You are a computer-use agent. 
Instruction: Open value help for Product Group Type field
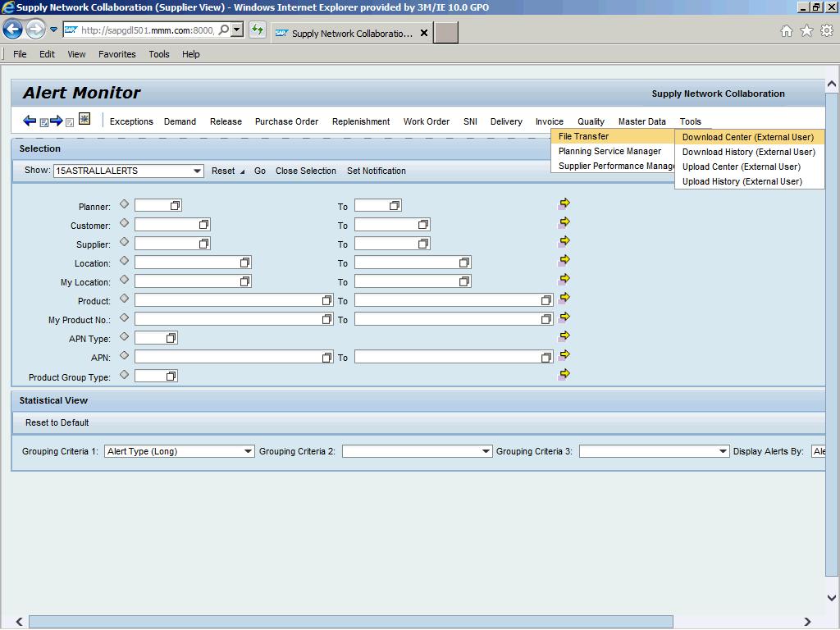pyautogui.click(x=171, y=376)
